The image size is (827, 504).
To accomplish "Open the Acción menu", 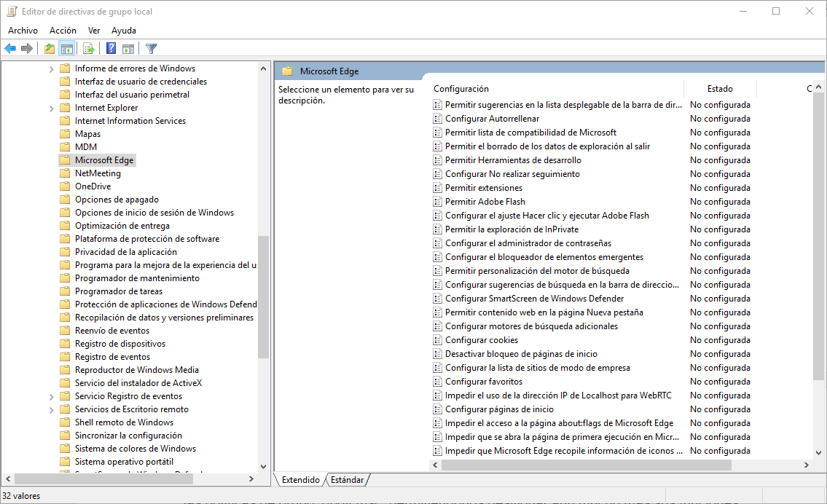I will [63, 31].
